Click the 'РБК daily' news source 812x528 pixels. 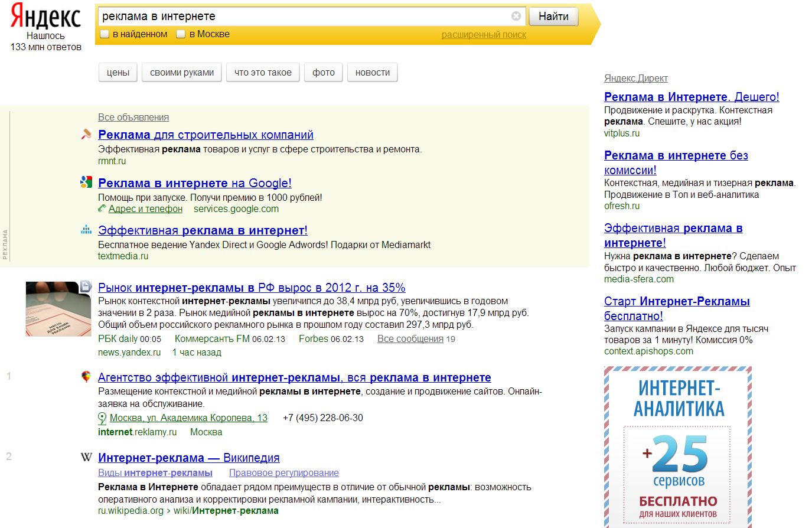pos(118,339)
